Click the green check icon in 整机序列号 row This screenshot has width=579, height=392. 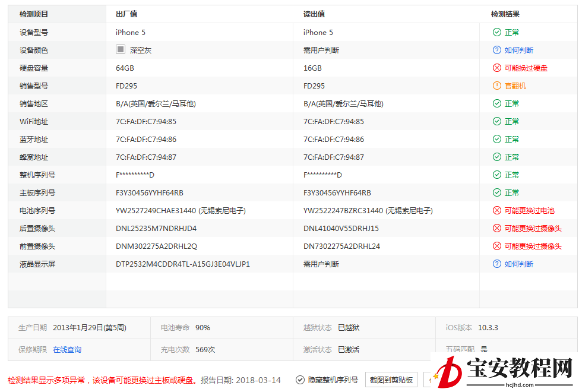tap(496, 175)
